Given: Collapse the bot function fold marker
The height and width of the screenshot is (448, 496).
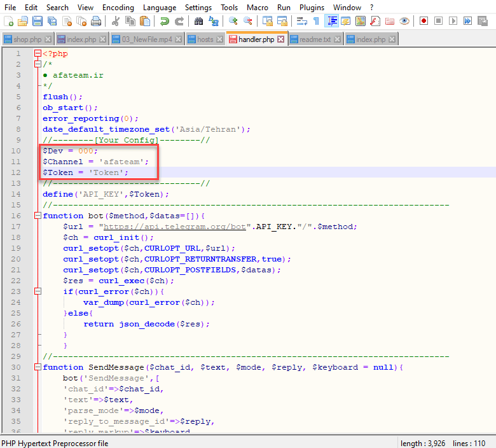Looking at the screenshot, I should pyautogui.click(x=38, y=216).
